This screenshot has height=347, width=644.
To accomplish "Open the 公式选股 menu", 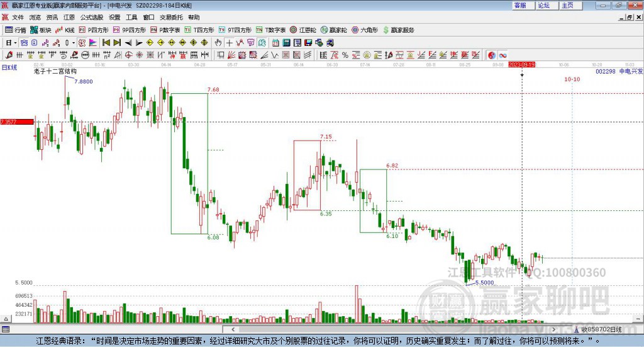I will (92, 17).
